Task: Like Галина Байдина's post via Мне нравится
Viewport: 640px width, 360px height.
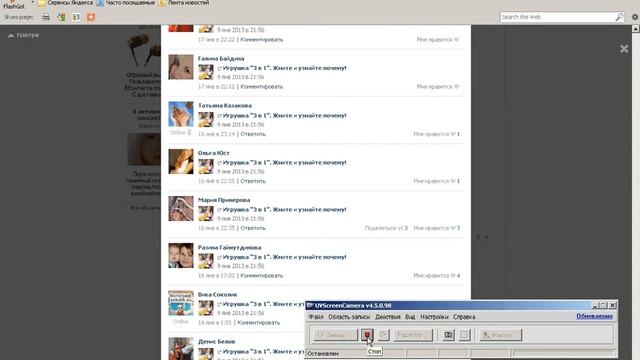Action: tap(438, 87)
